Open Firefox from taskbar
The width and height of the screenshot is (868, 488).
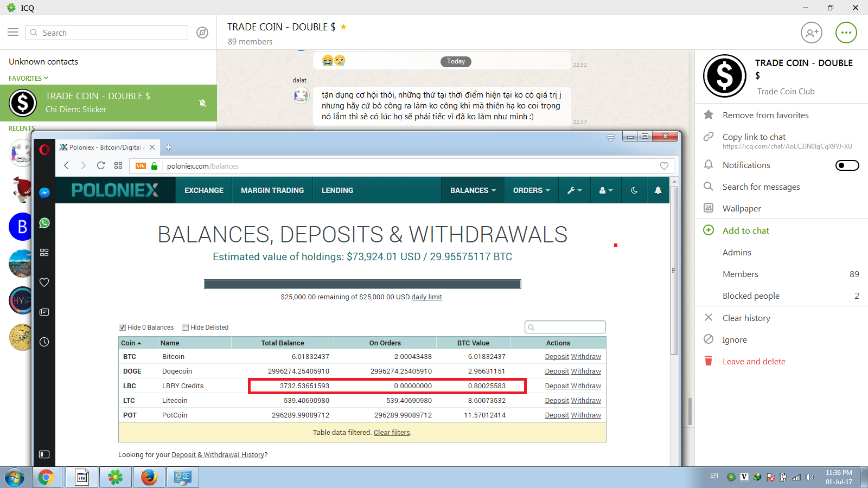point(149,477)
